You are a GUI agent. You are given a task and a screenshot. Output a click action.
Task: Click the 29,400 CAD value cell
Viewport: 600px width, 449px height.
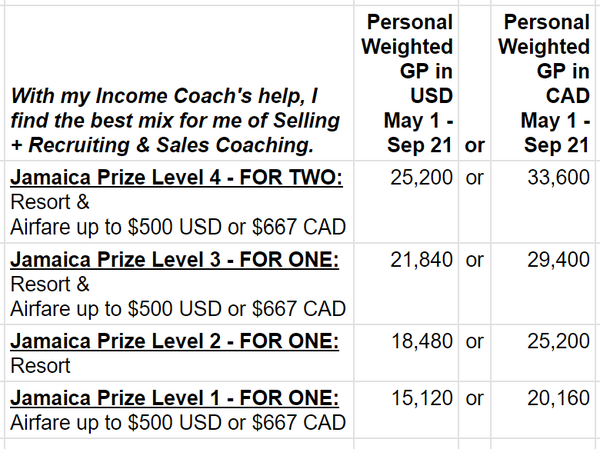(545, 284)
